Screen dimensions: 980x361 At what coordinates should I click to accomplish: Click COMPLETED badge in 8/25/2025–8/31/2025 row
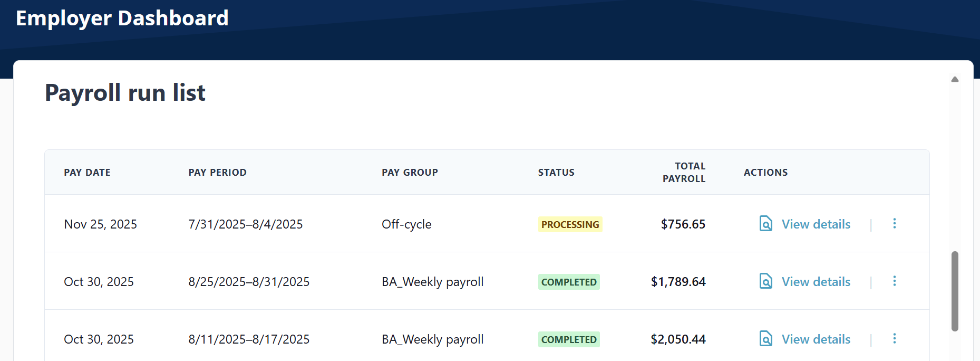[569, 282]
